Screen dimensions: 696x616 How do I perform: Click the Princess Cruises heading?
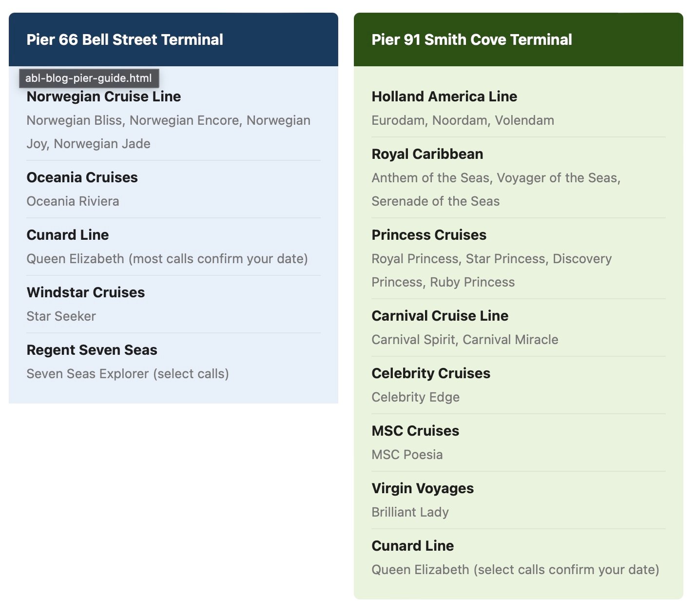(429, 235)
